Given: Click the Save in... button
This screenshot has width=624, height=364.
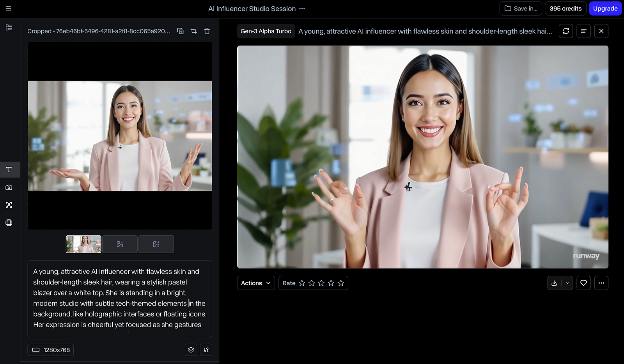Looking at the screenshot, I should [520, 8].
